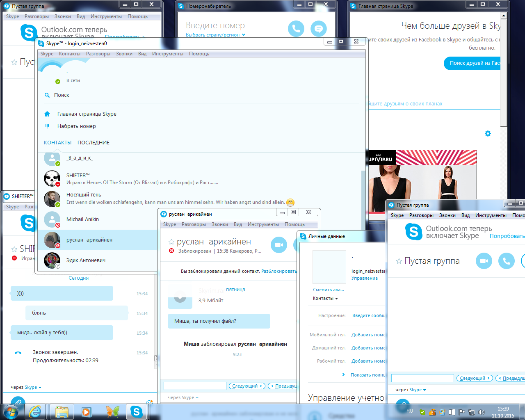The height and width of the screenshot is (420, 525).
Task: Click avatar of SHIFTER™ contact
Action: [52, 178]
